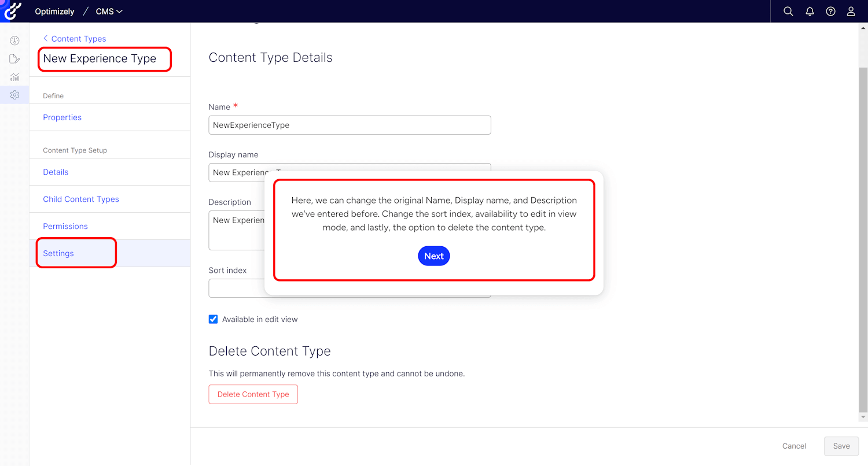Show notifications via the bell icon
Image resolution: width=868 pixels, height=466 pixels.
coord(810,12)
